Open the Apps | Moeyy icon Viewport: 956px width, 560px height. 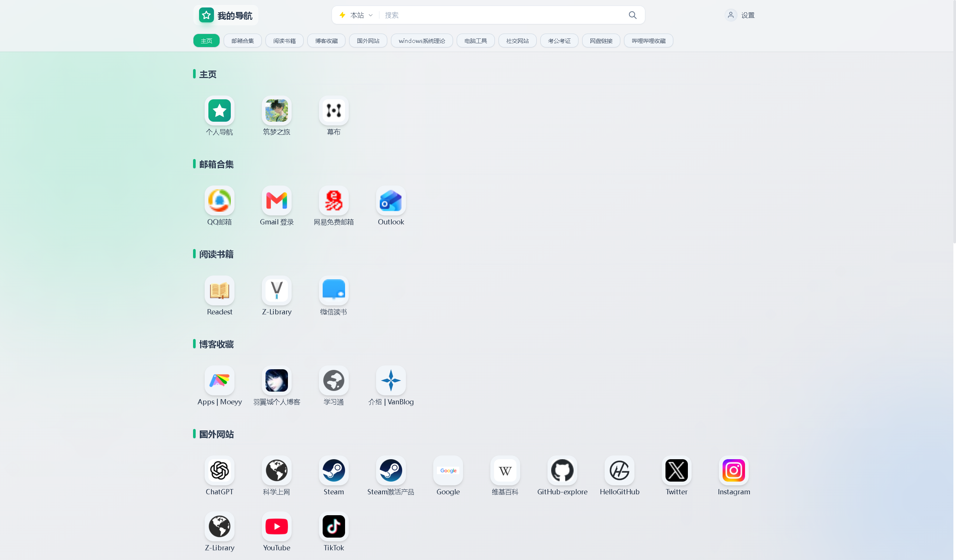point(219,380)
